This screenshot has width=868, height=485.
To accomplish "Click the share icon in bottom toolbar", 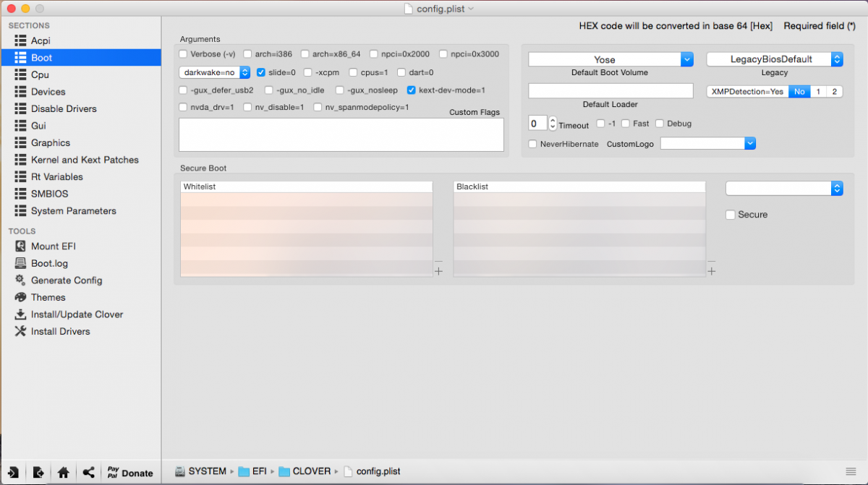I will coord(88,473).
